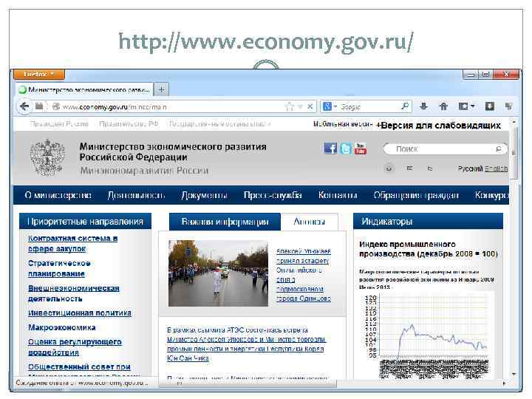This screenshot has height=399, width=532.
Task: Open Пресс-служба menu item
Action: point(273,195)
